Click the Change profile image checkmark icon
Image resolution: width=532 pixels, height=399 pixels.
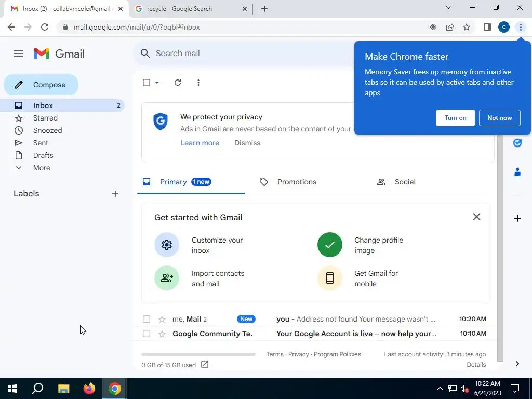(x=330, y=245)
